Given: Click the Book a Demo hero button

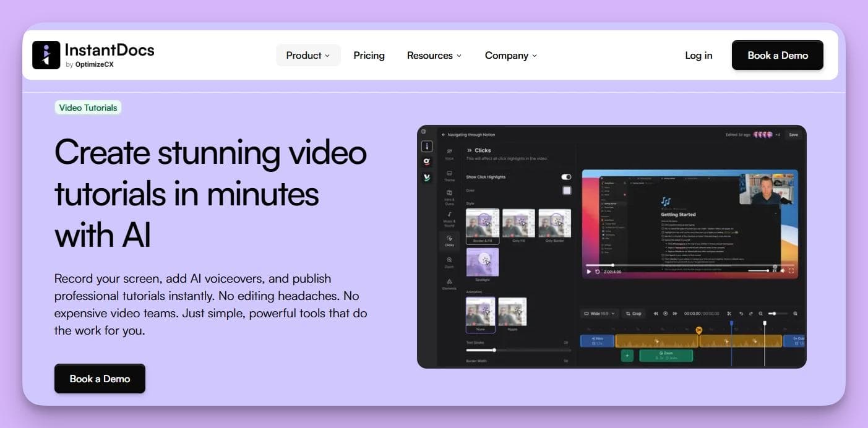Looking at the screenshot, I should (100, 378).
